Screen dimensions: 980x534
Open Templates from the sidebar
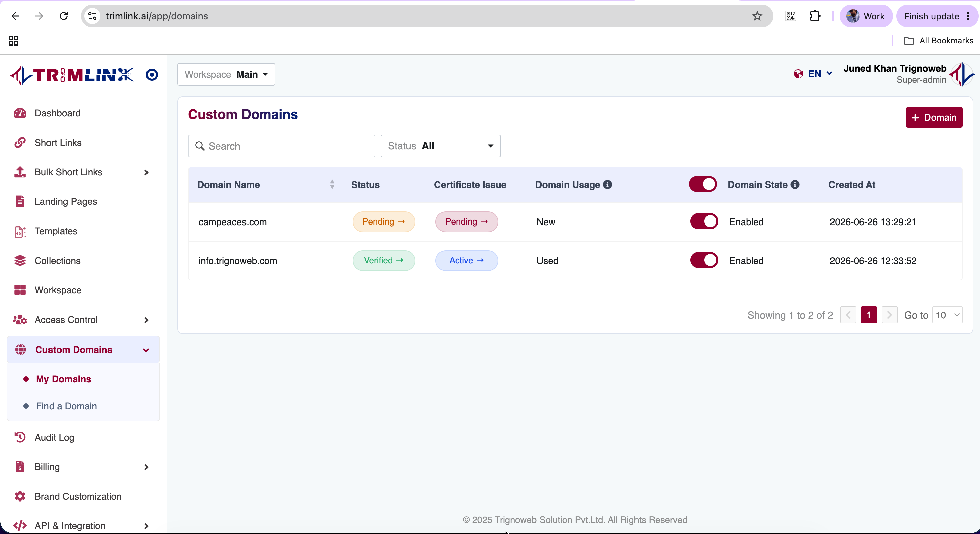(x=56, y=231)
